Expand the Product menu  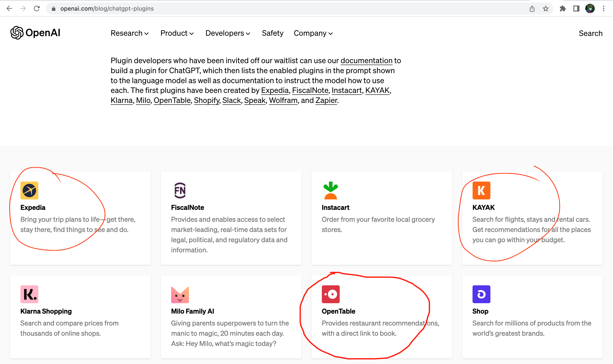[x=177, y=33]
